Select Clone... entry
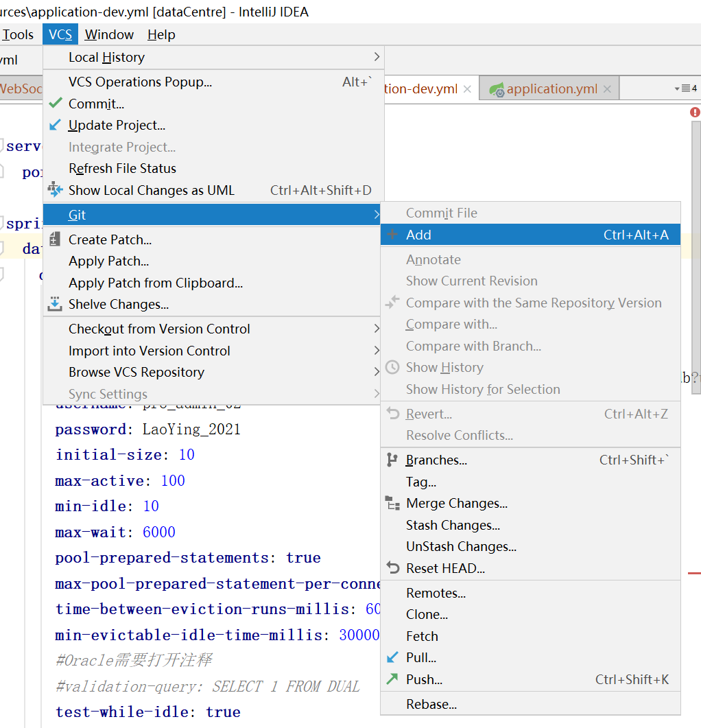The image size is (701, 728). point(531,614)
